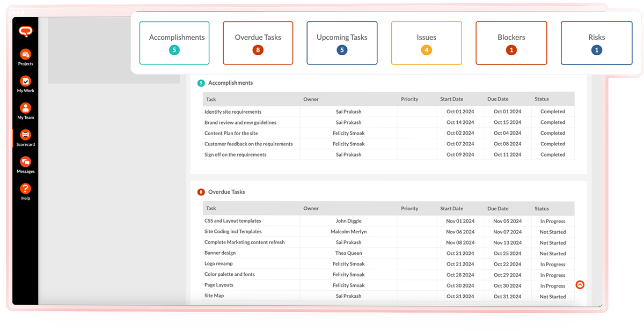Screen dimensions: 644x331
Task: Open the 'Banner design' task
Action: pos(220,253)
